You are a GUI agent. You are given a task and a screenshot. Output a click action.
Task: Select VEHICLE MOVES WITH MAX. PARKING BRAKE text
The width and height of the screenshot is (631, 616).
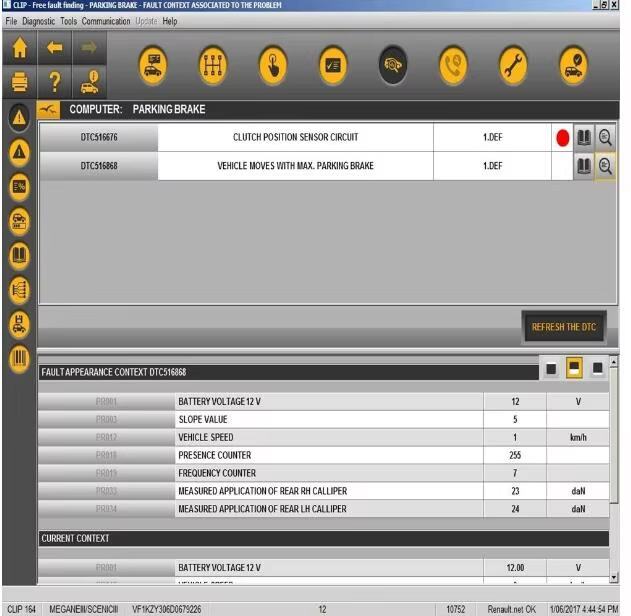point(295,166)
